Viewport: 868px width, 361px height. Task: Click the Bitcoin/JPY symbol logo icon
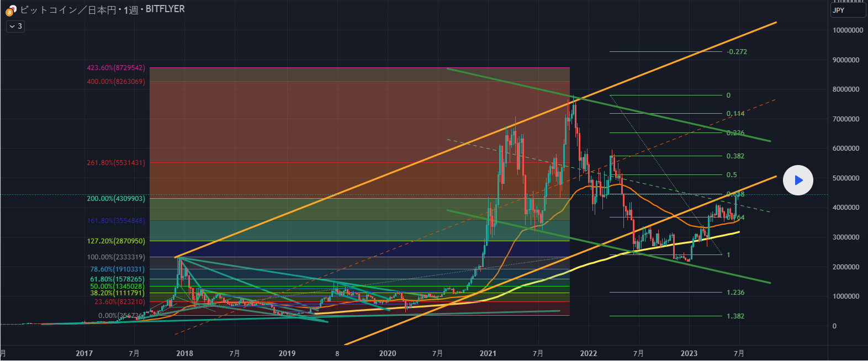[10, 10]
